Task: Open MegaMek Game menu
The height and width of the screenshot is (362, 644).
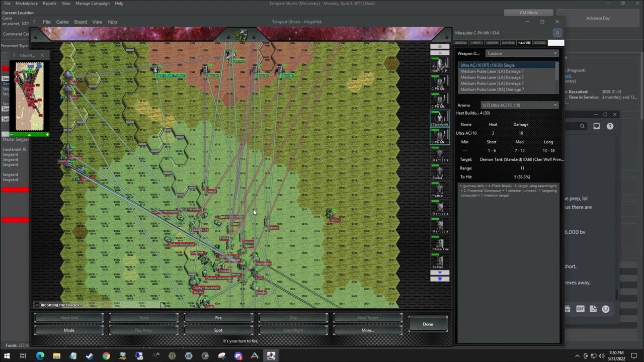Action: coord(62,22)
